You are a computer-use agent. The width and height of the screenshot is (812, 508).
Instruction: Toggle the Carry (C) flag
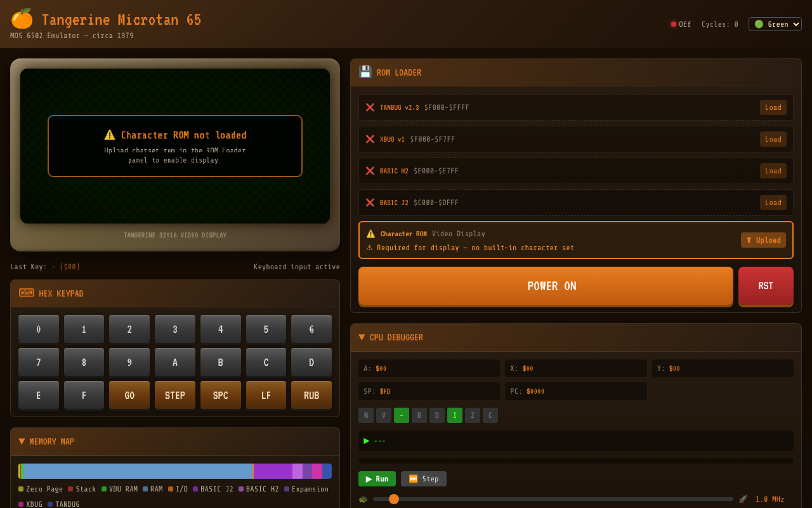click(490, 415)
